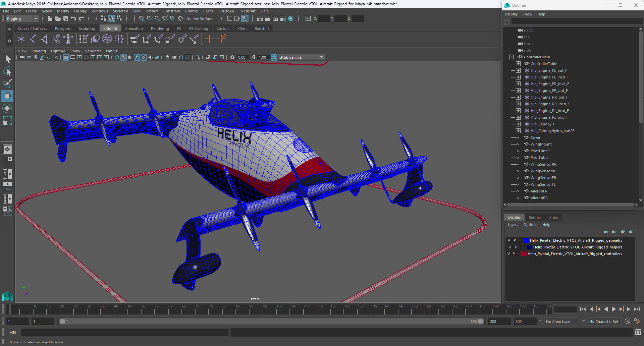Click the Undo arrow icon
The width and height of the screenshot is (644, 346).
click(x=73, y=18)
